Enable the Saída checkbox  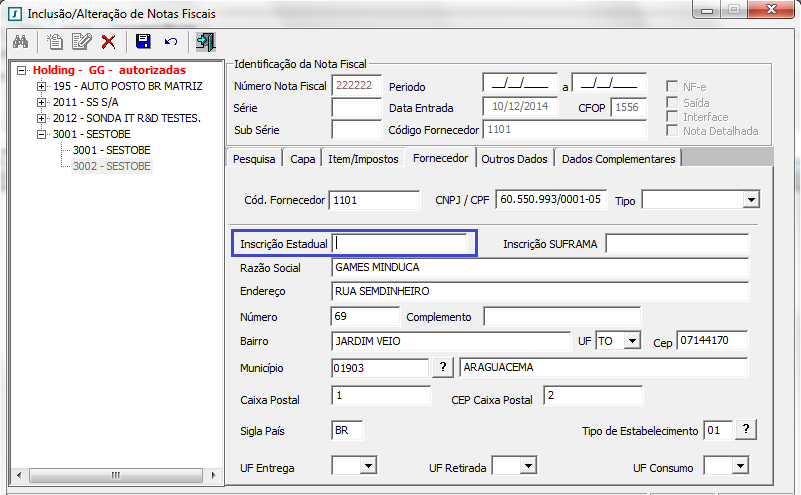coord(674,102)
